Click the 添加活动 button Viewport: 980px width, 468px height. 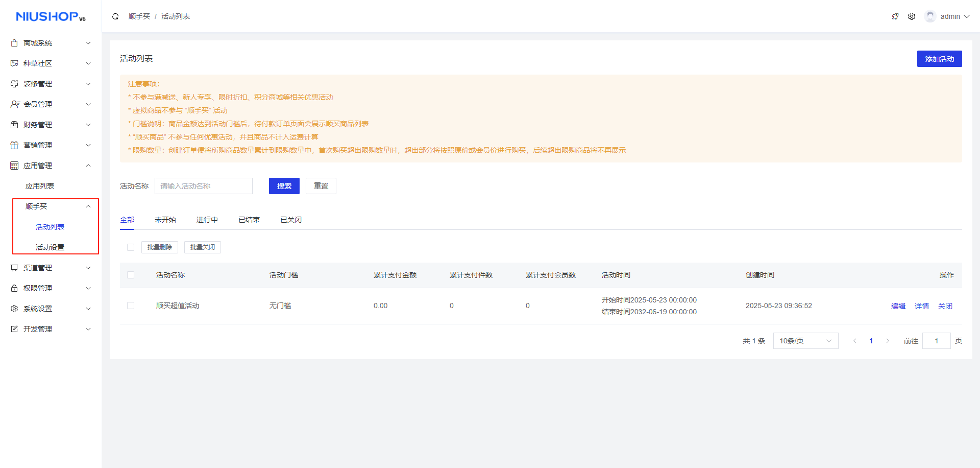click(x=939, y=58)
